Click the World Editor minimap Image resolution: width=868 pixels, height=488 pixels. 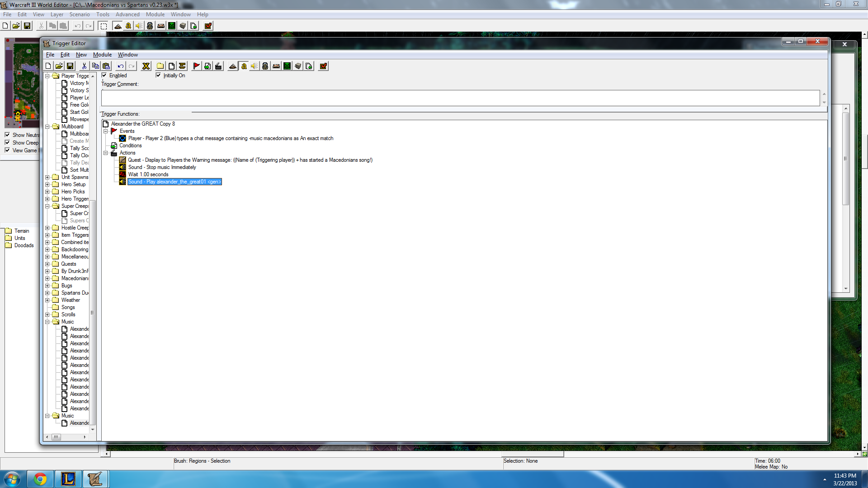click(22, 83)
